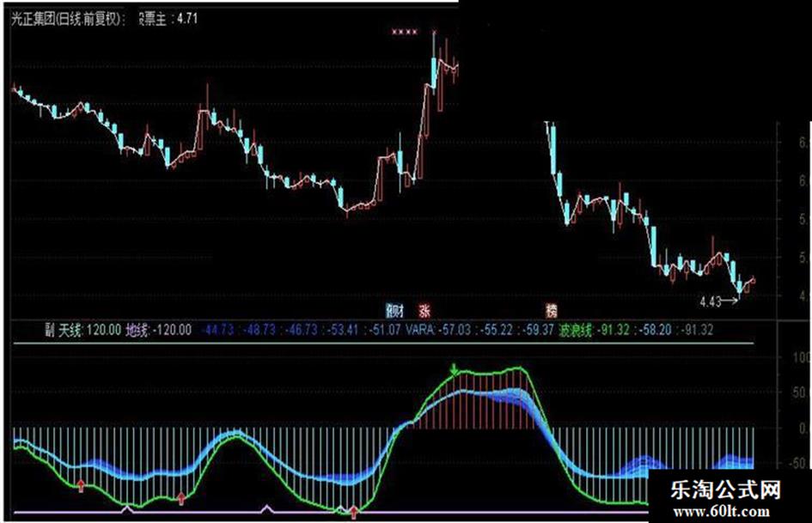Click the 财 info marker below the chart

point(394,310)
